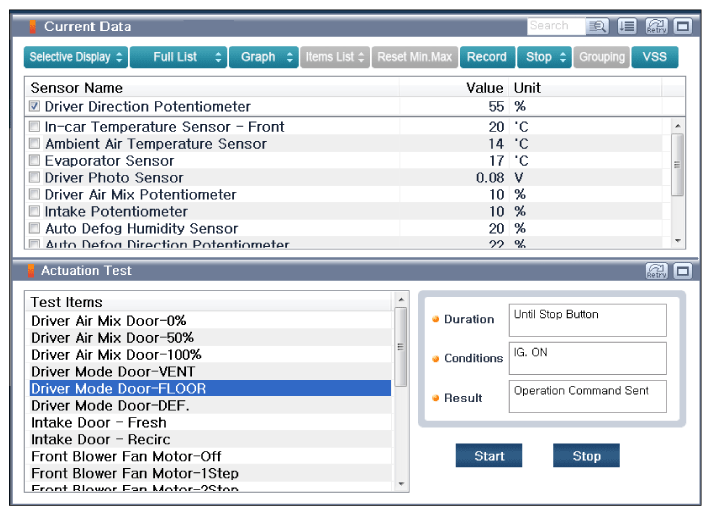
Task: Click the list view icon in Current Data header
Action: coord(628,26)
